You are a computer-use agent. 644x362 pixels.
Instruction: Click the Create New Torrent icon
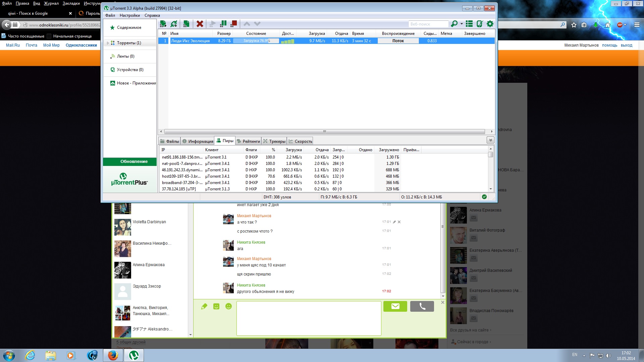tap(186, 24)
